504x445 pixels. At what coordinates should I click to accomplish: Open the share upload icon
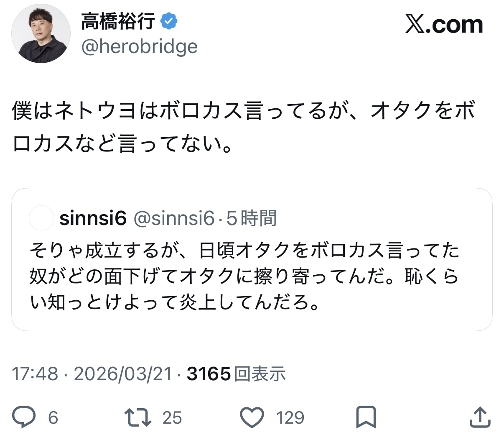pyautogui.click(x=480, y=417)
